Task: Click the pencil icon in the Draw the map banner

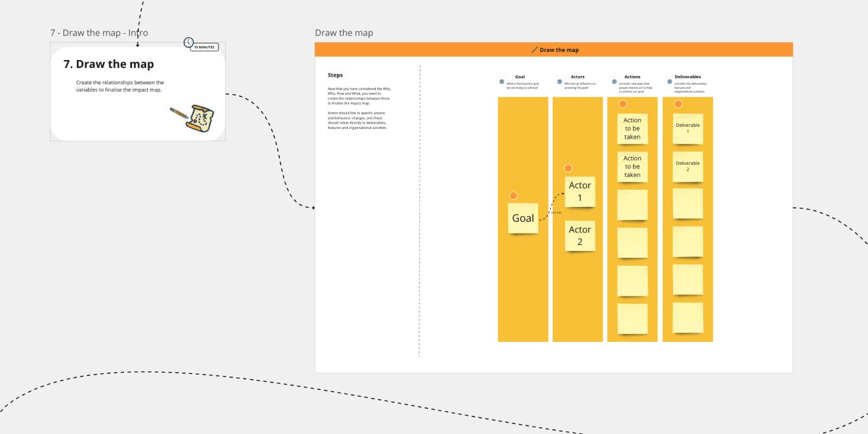Action: coord(533,49)
